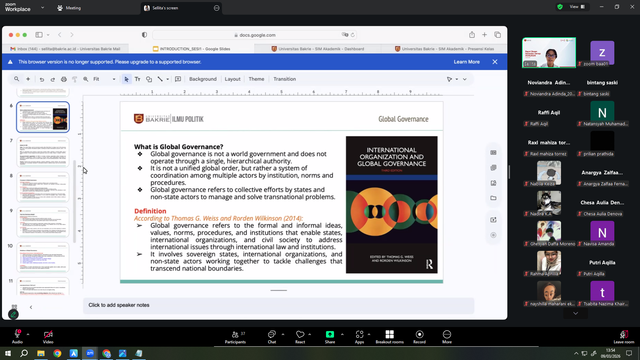
Task: Select the cursor Select tool
Action: (x=127, y=79)
